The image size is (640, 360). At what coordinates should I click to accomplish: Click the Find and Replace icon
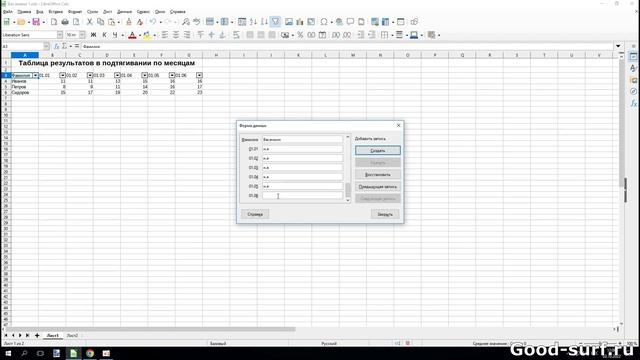click(186, 22)
